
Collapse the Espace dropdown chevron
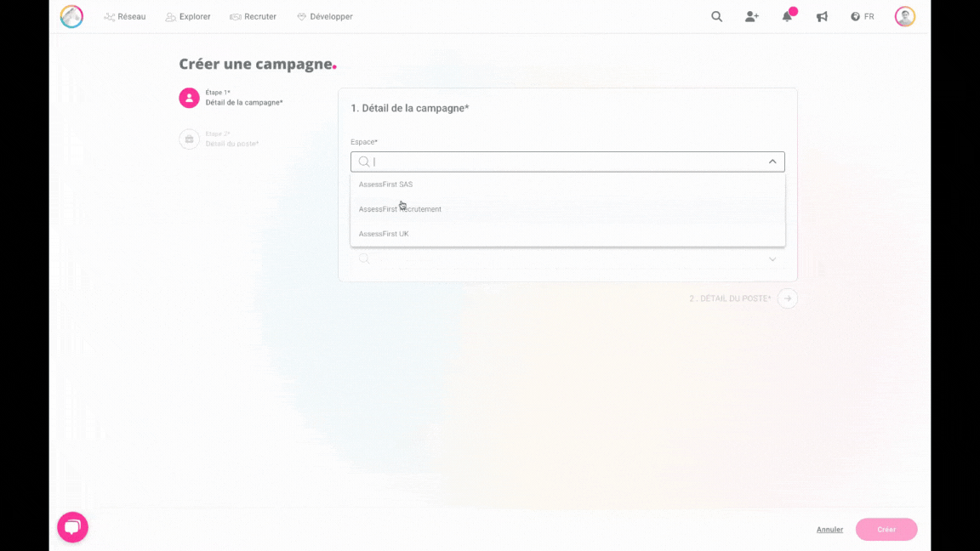pos(772,162)
